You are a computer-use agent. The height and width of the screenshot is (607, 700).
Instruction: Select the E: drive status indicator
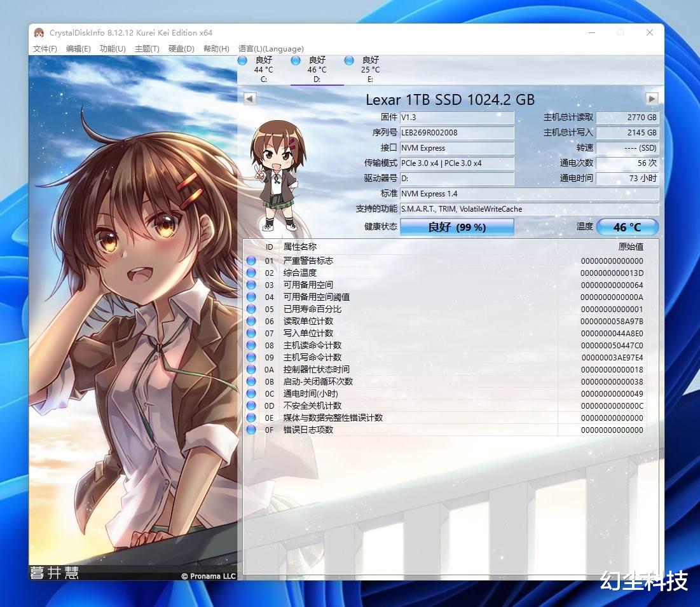tap(349, 61)
